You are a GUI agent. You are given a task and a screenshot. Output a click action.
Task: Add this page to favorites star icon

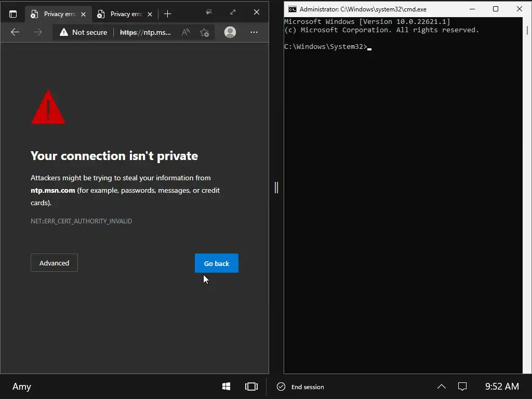204,32
